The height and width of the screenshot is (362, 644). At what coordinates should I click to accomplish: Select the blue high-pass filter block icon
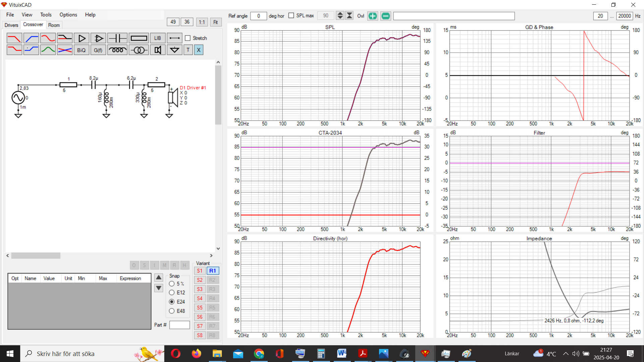(x=31, y=38)
